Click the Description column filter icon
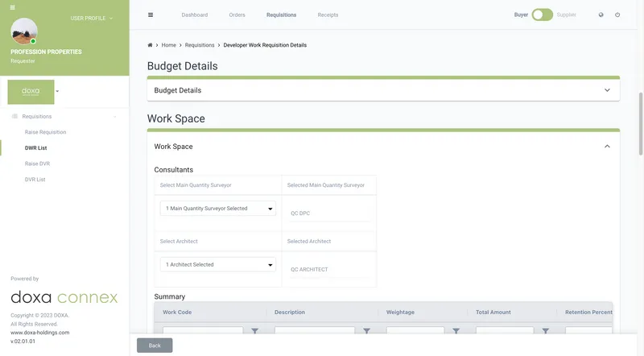The width and height of the screenshot is (644, 356). (366, 331)
